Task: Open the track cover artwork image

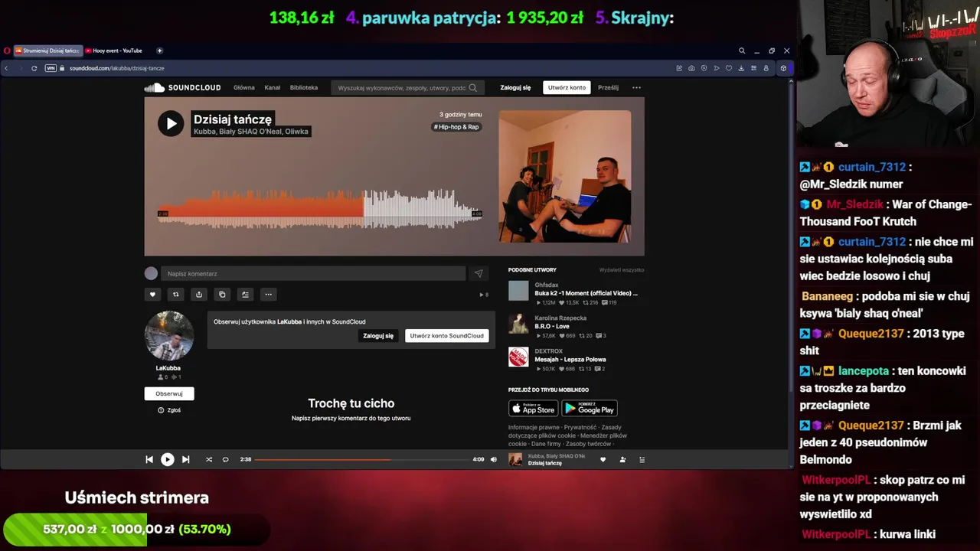Action: (x=565, y=177)
